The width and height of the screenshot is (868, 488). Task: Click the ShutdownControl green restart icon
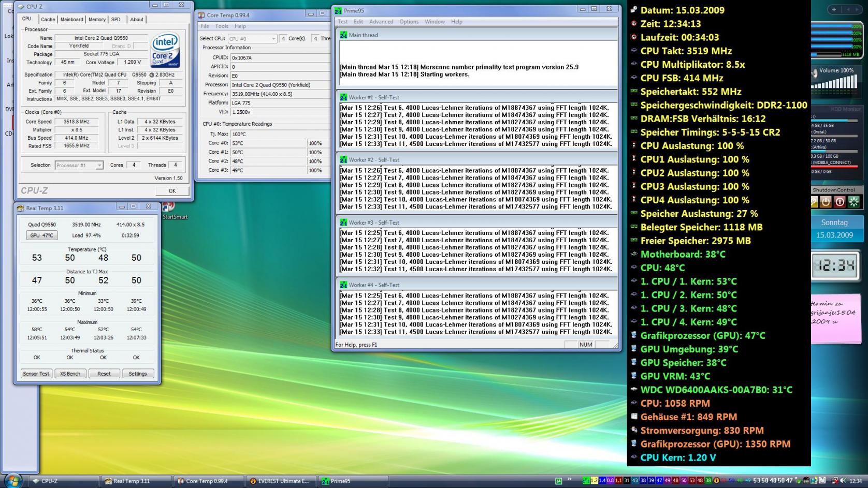853,202
